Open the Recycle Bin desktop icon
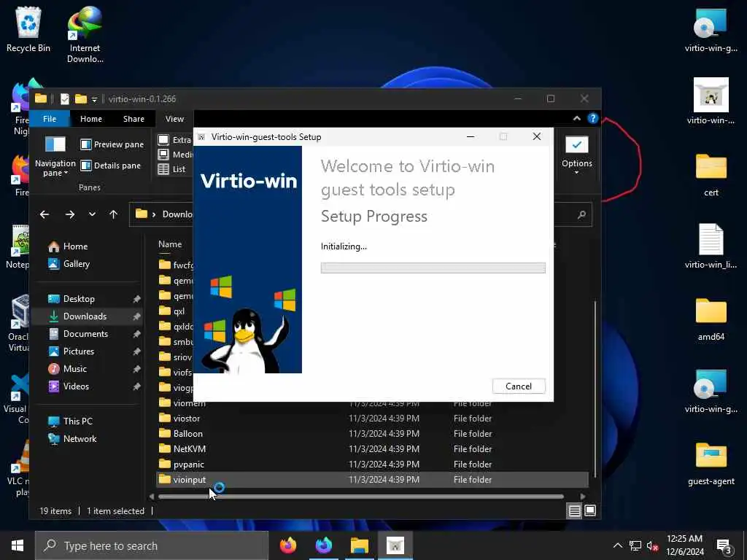Screen dimensions: 747x560 coord(28,29)
